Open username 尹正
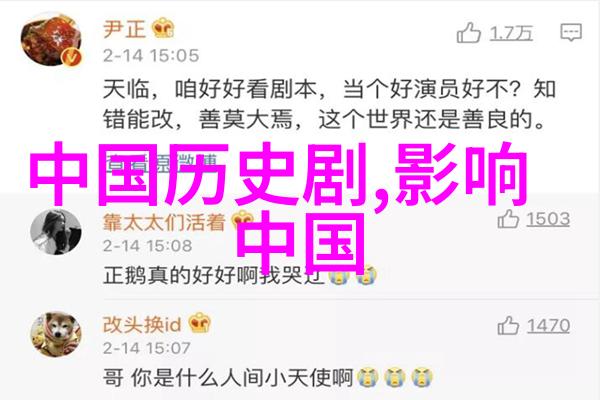 [x=124, y=28]
